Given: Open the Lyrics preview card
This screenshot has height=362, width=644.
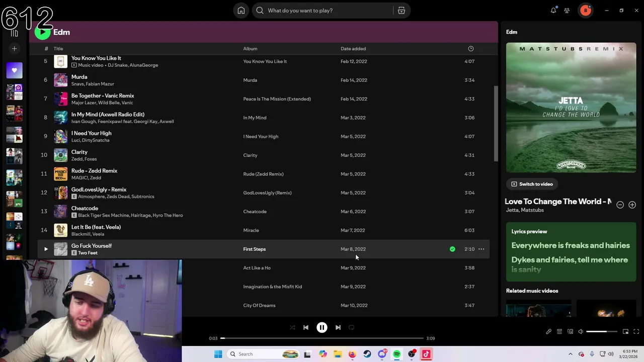Looking at the screenshot, I should [571, 252].
